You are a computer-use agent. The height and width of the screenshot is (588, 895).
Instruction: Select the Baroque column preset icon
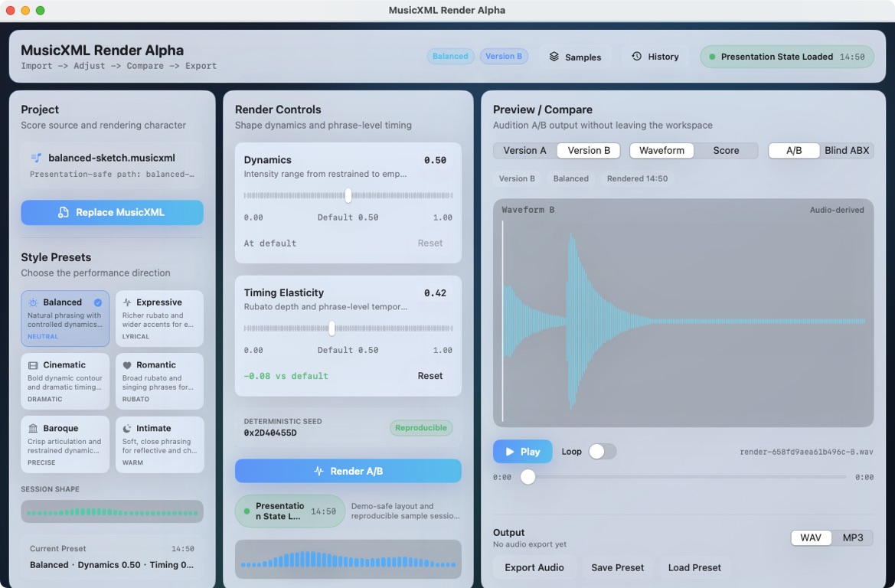(x=33, y=428)
